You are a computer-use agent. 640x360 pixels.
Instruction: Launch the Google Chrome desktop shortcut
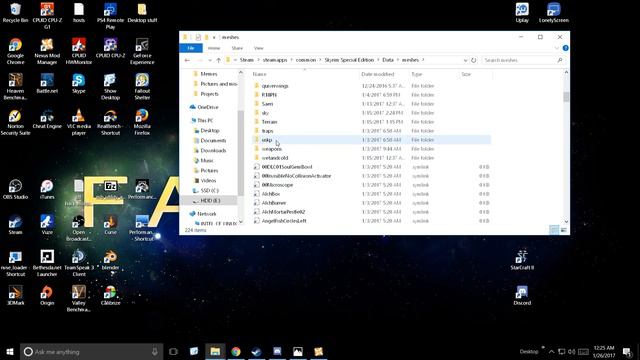tap(16, 51)
